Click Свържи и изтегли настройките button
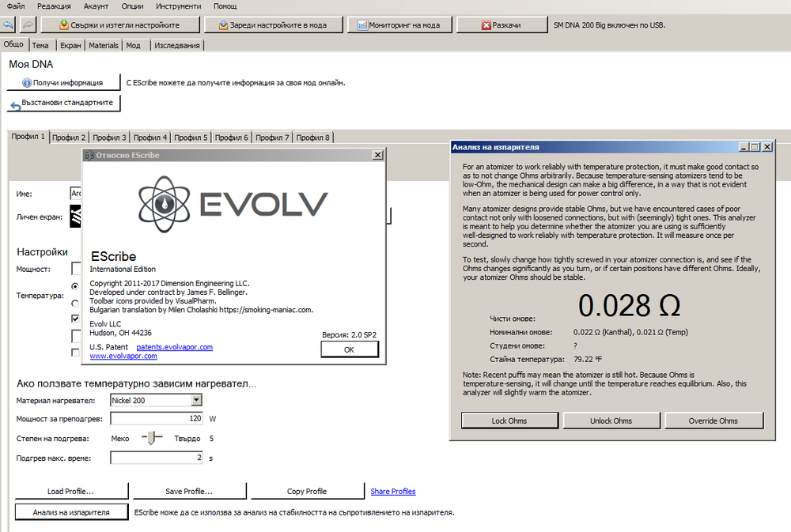Image resolution: width=791 pixels, height=532 pixels. (x=120, y=25)
